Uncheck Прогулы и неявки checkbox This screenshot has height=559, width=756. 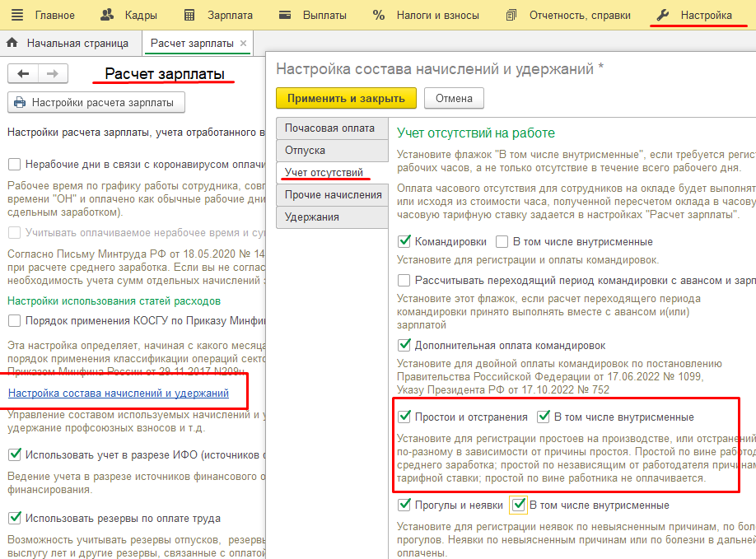point(404,505)
